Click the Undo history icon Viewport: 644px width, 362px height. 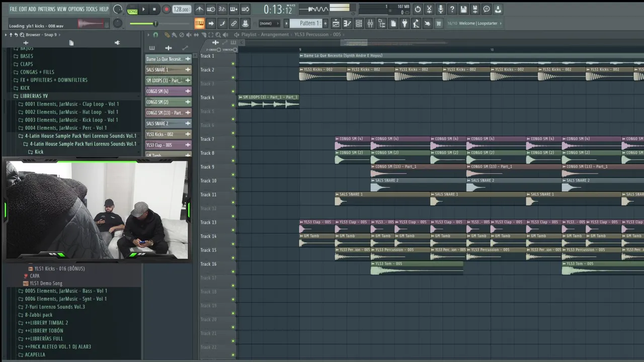click(x=418, y=9)
